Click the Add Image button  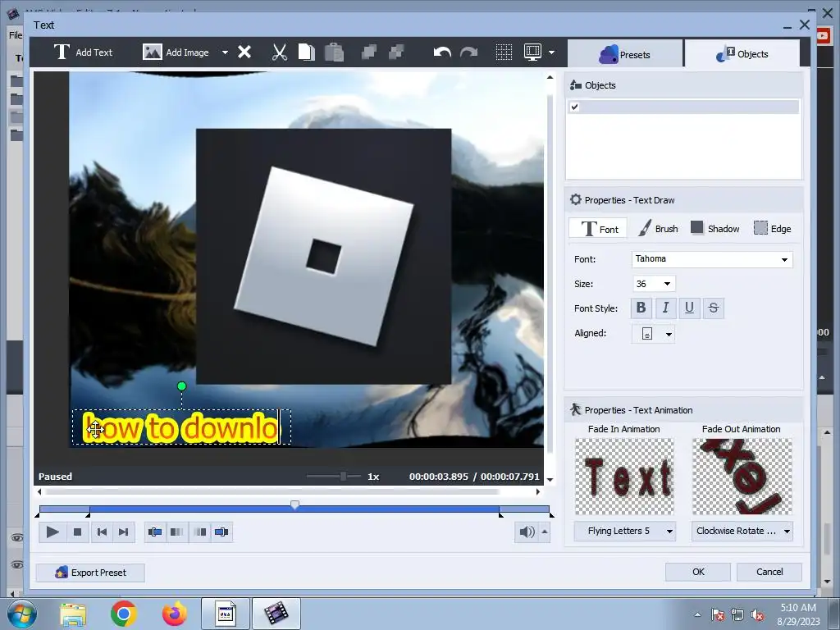[x=176, y=52]
